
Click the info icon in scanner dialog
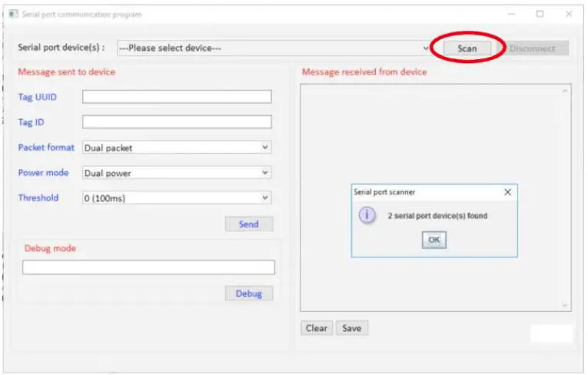(x=367, y=216)
